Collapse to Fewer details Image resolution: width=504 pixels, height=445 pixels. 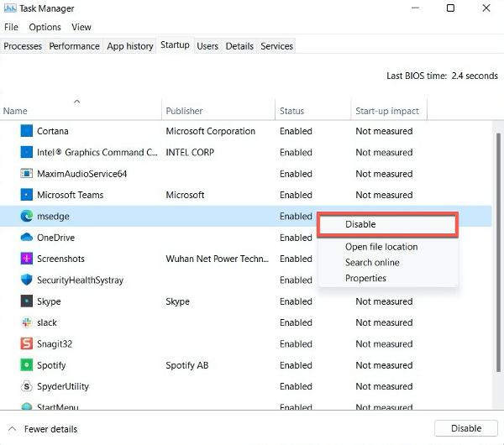pyautogui.click(x=44, y=429)
